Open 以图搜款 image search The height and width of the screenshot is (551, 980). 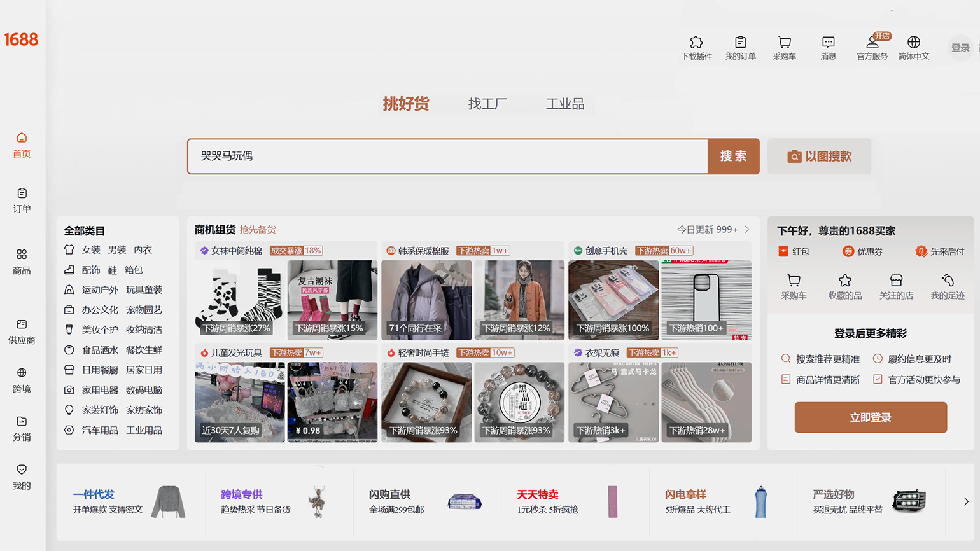pyautogui.click(x=819, y=157)
